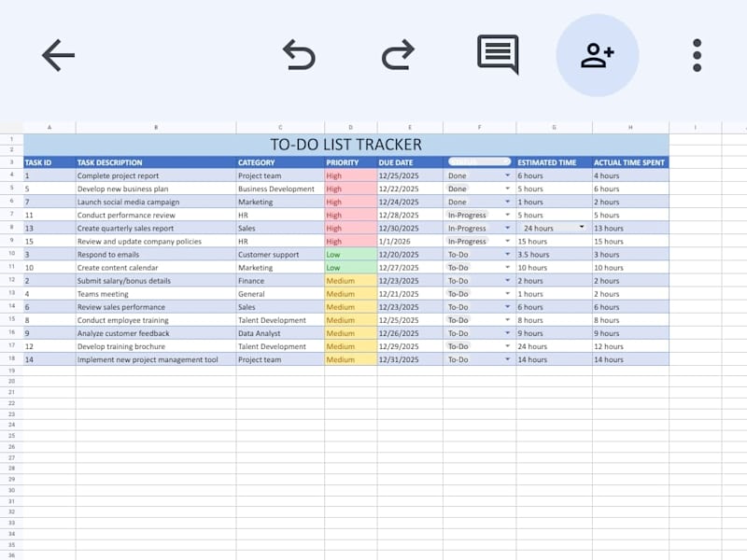Select the ACTUAL TIME SPENT header cell
The height and width of the screenshot is (560, 747).
[x=630, y=162]
